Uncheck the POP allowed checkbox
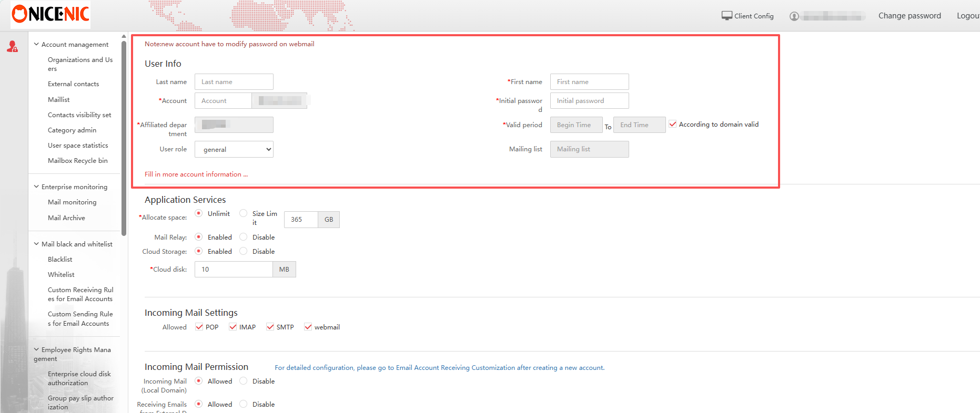This screenshot has width=980, height=413. tap(199, 327)
